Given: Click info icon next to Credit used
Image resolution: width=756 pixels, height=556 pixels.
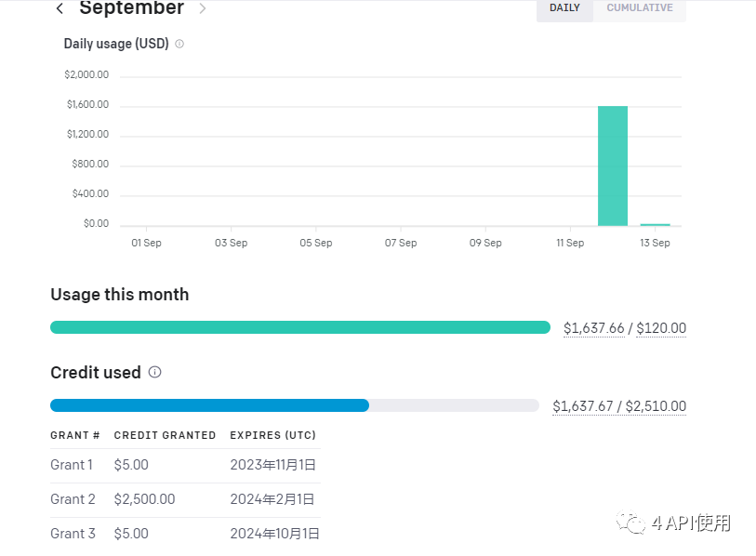Looking at the screenshot, I should pyautogui.click(x=155, y=372).
